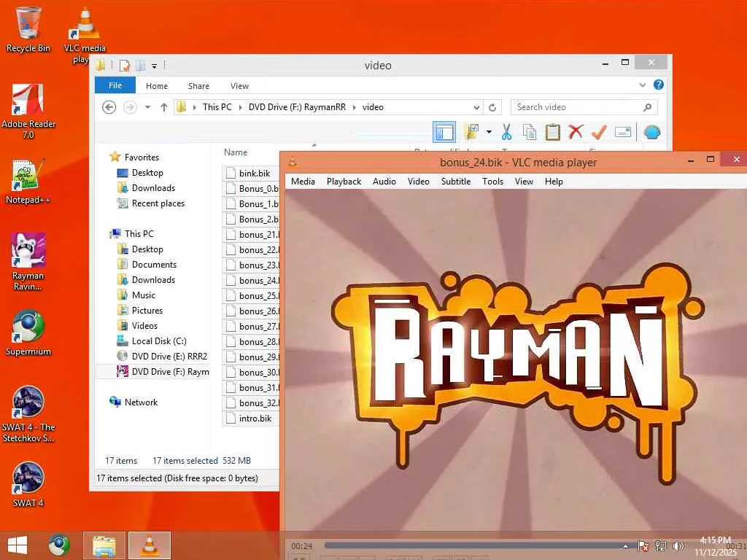Expand the Explorer ribbon chevron
Viewport: 747px width, 560px height.
click(x=642, y=85)
